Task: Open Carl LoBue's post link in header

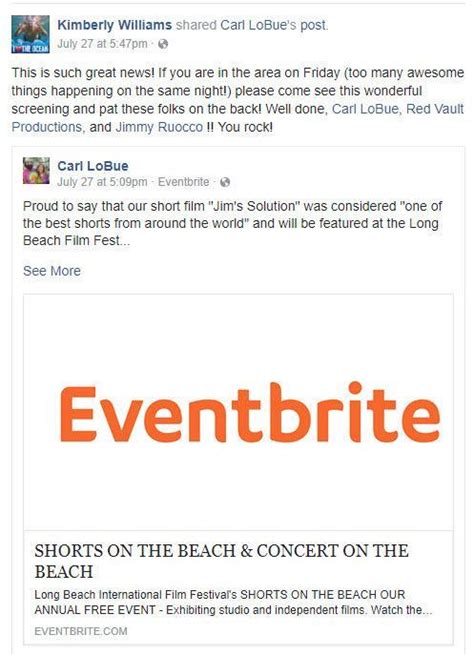Action: (x=274, y=25)
